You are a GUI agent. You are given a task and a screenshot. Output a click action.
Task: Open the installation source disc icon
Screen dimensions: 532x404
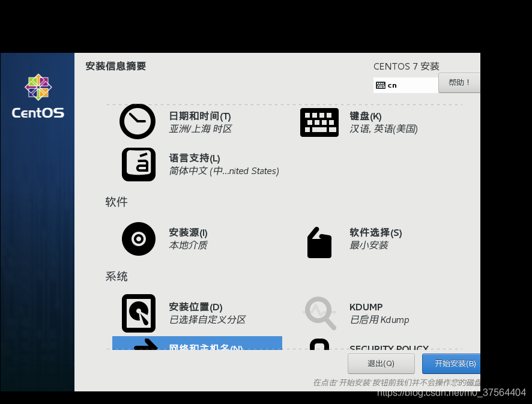coord(139,239)
